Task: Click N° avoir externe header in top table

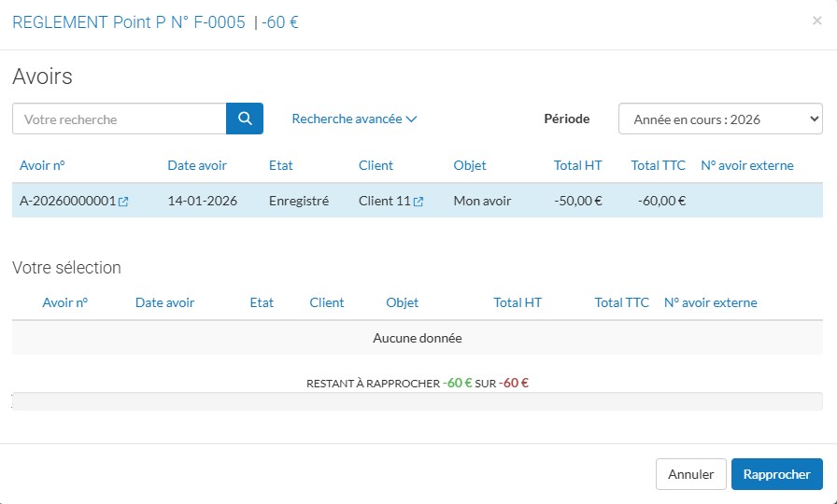Action: click(746, 165)
